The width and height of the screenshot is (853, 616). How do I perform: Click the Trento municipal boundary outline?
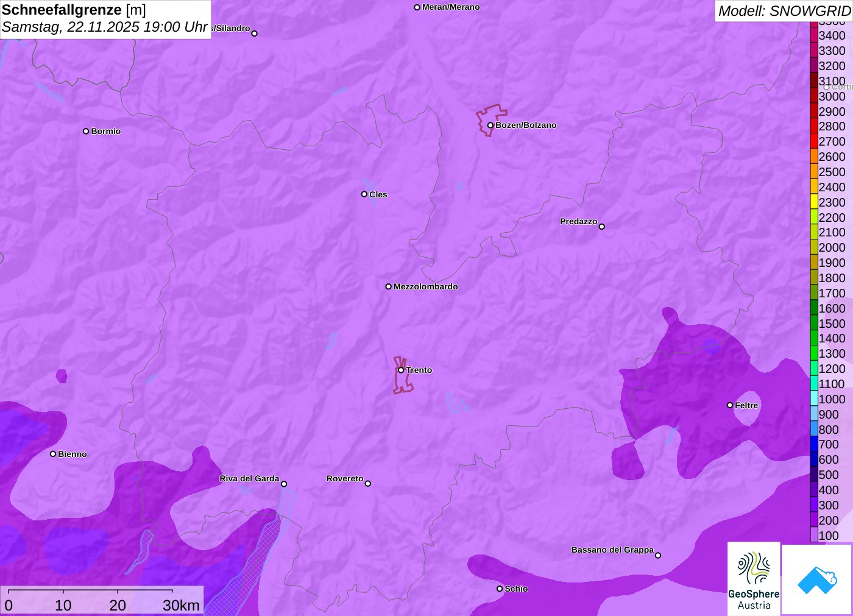402,375
